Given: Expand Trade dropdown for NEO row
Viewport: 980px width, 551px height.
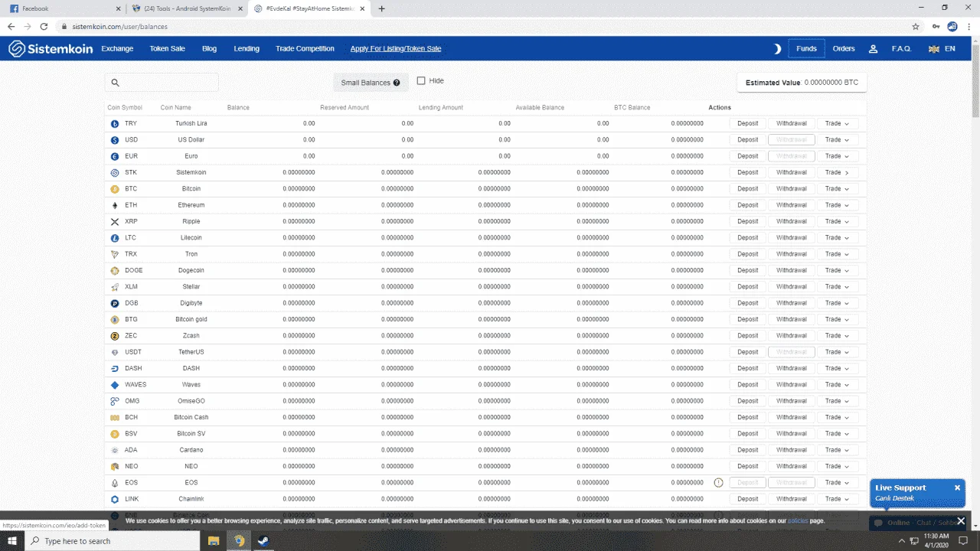Looking at the screenshot, I should pyautogui.click(x=838, y=466).
